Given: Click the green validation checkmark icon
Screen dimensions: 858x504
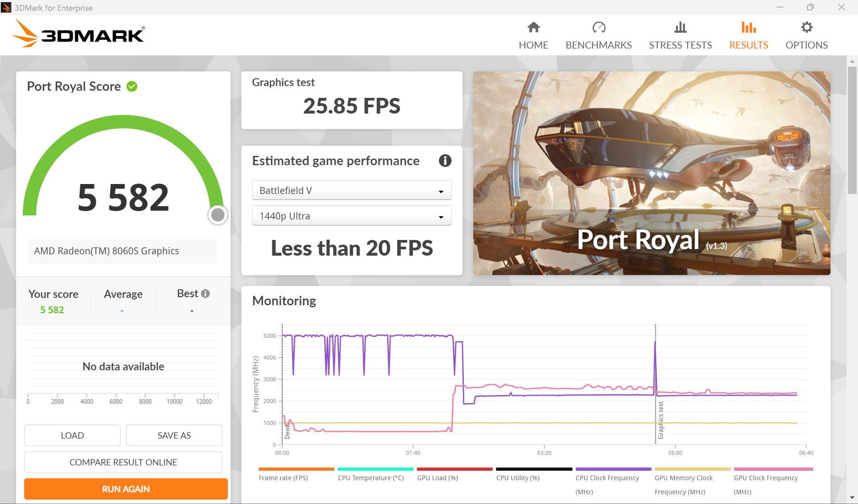Looking at the screenshot, I should click(x=132, y=86).
